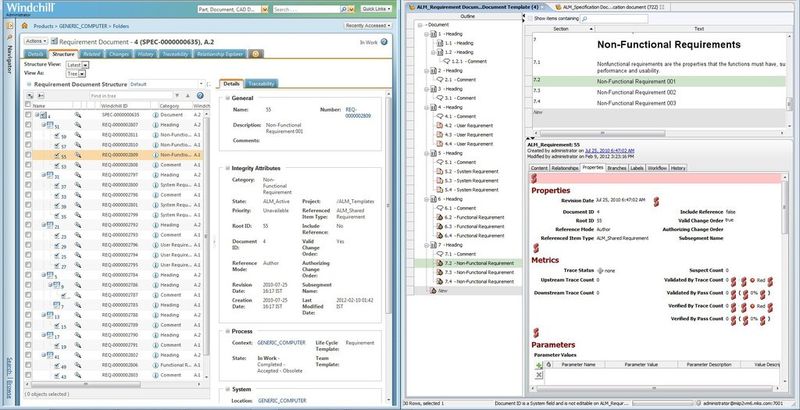Open Relationships tab in ALM_Requirement panel

pos(565,168)
